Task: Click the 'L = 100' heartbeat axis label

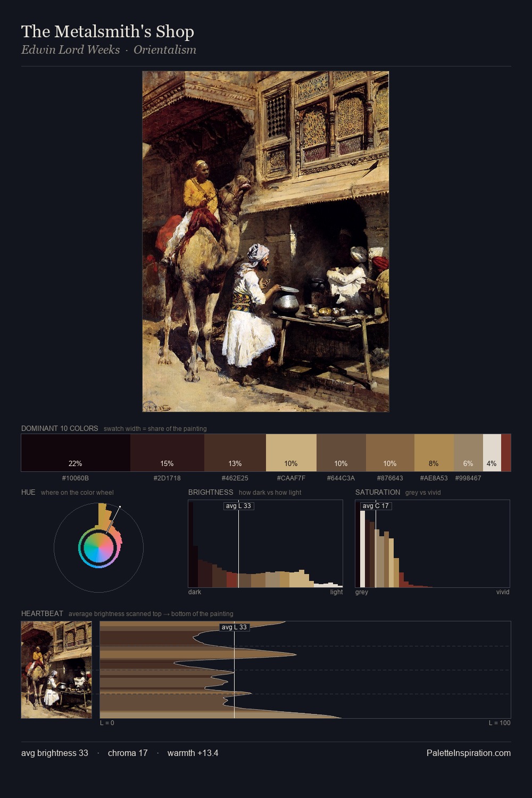Action: 500,723
